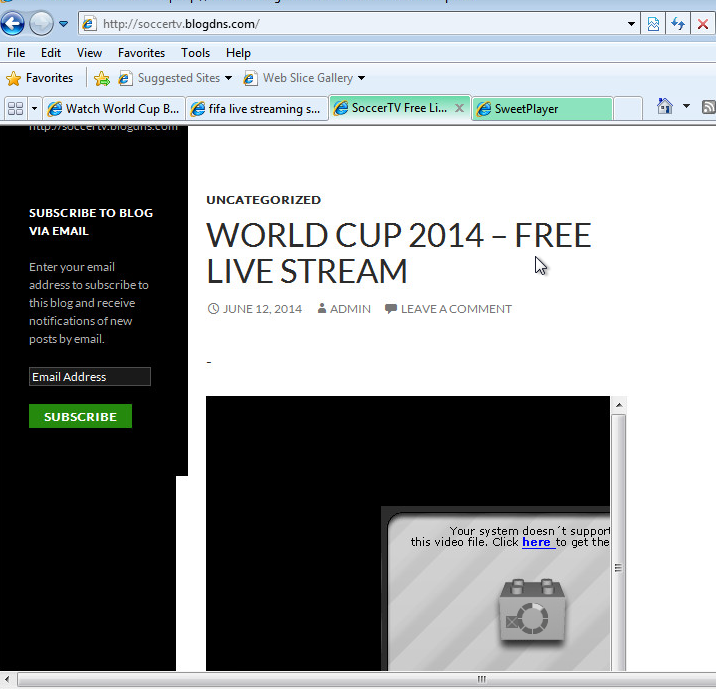
Task: Switch to the SweetPlayer tab
Action: (541, 109)
